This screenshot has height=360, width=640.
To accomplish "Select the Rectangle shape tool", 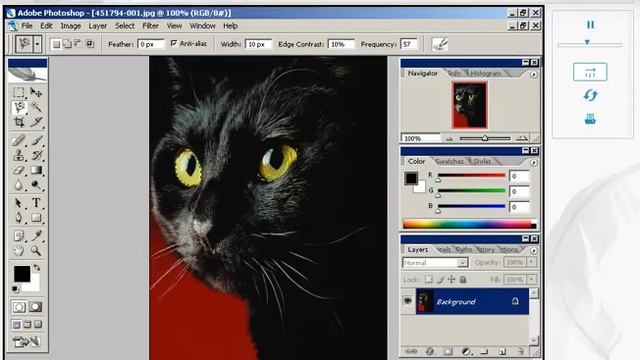I will pyautogui.click(x=36, y=218).
